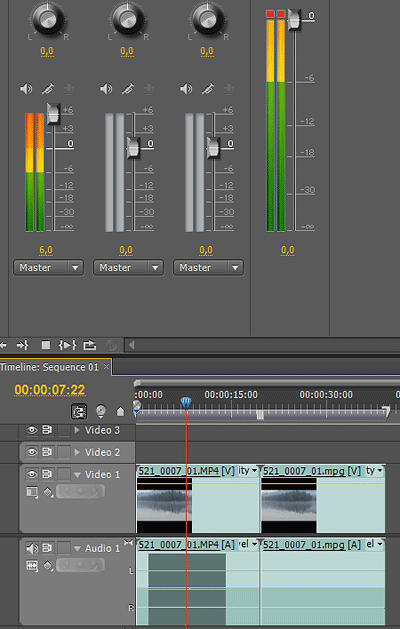Toggle Snap in the timeline

coord(79,412)
